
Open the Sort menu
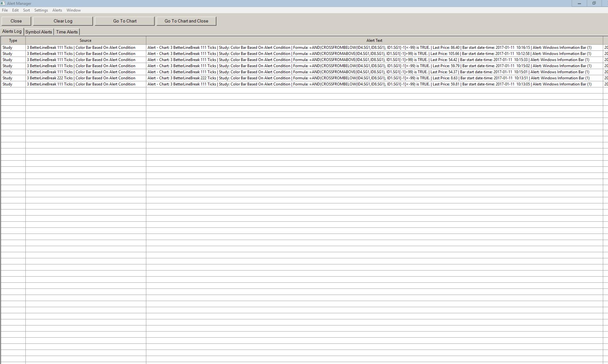26,10
